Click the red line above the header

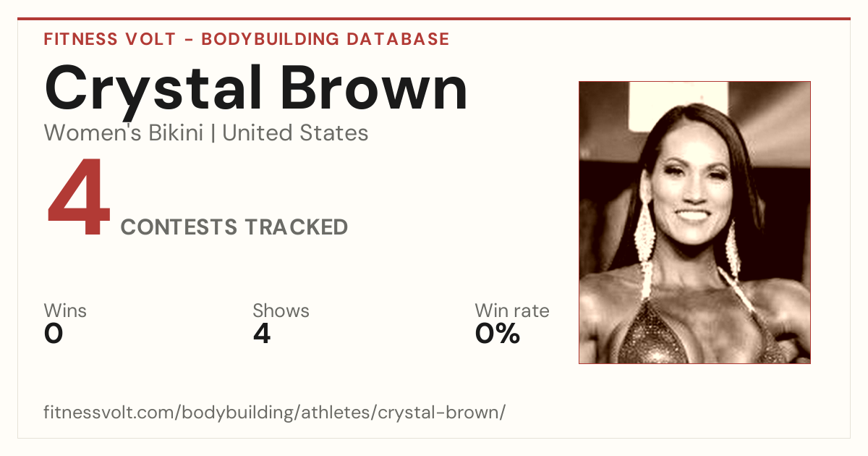click(434, 19)
